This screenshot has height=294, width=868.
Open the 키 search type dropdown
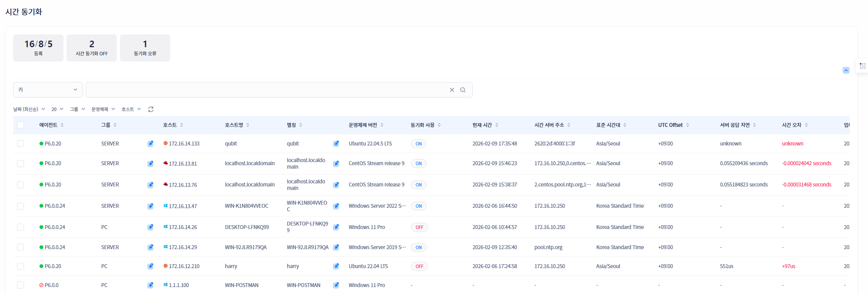click(x=48, y=90)
